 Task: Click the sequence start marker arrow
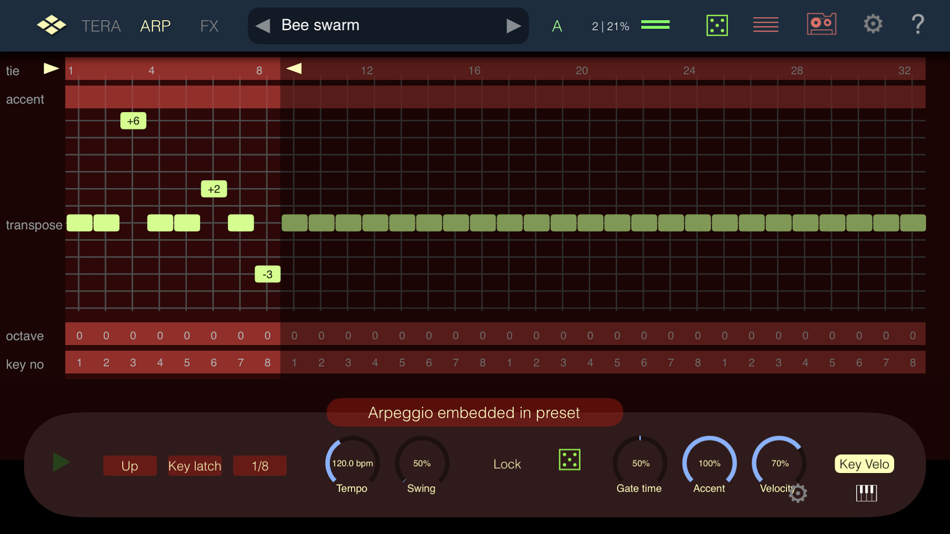tap(51, 68)
